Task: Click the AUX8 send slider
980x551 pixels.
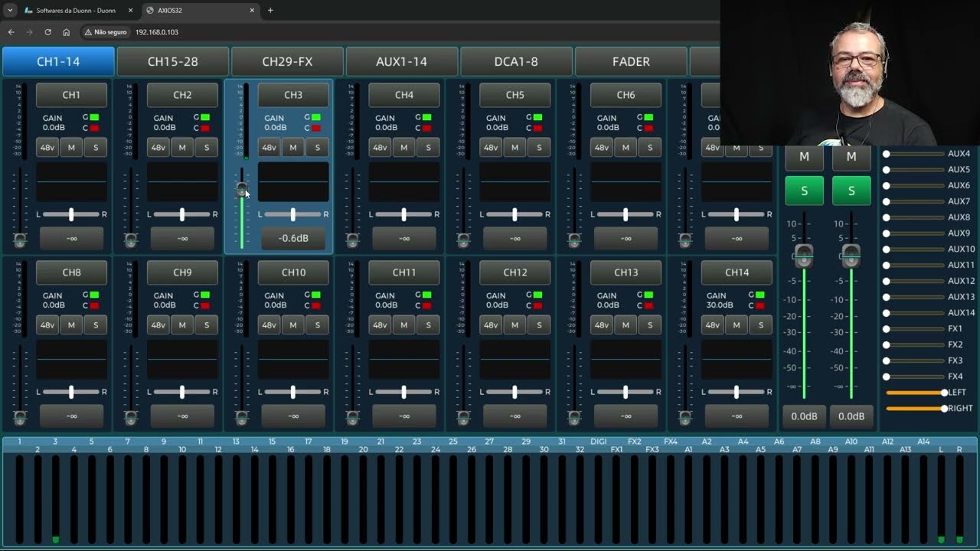Action: 915,217
